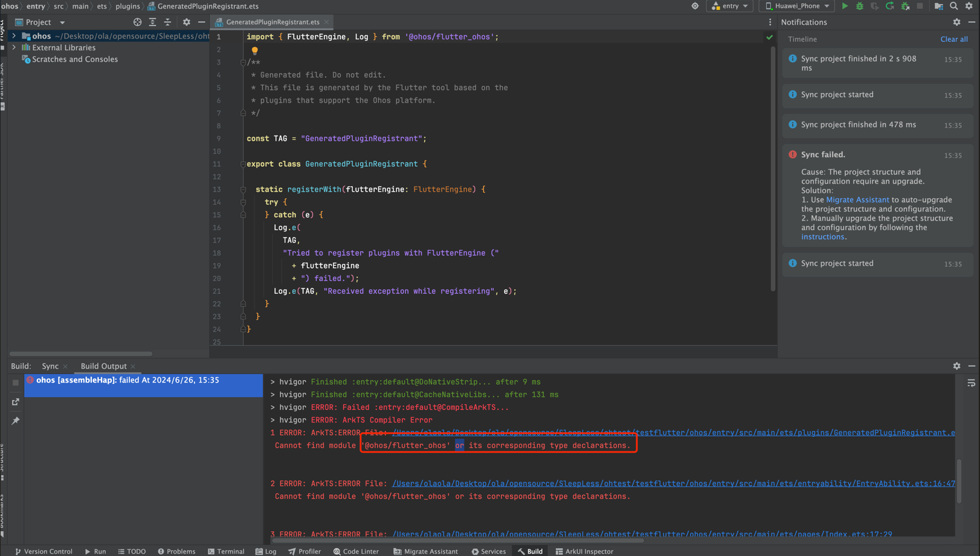Click the green Run button in the toolbar
The height and width of the screenshot is (556, 980).
click(x=845, y=6)
